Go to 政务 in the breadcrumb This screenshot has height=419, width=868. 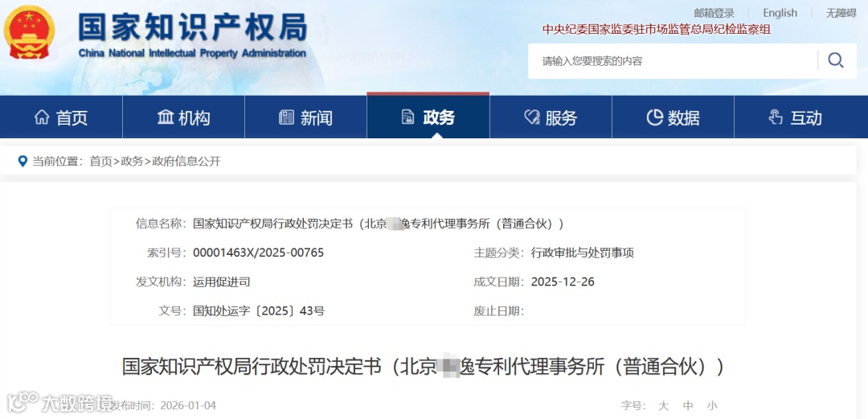coord(132,162)
